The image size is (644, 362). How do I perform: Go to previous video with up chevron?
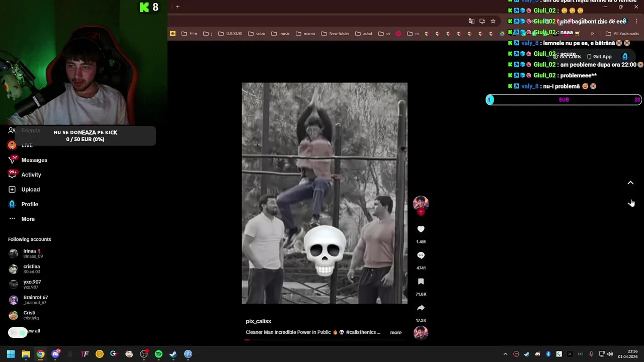coord(630,183)
